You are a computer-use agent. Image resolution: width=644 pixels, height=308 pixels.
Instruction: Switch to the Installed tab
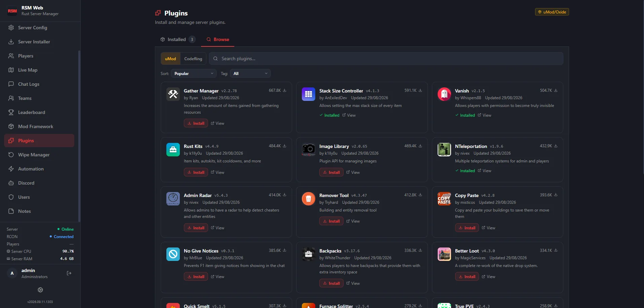pos(178,39)
